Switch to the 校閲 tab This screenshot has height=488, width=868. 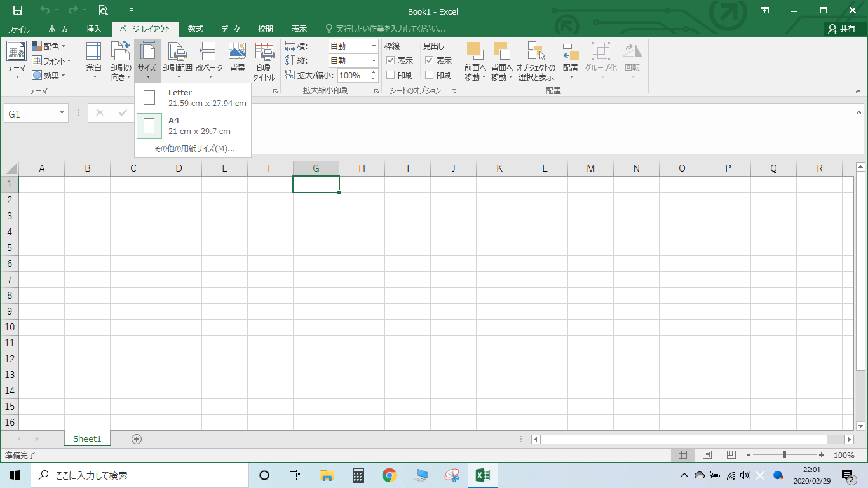pyautogui.click(x=266, y=29)
